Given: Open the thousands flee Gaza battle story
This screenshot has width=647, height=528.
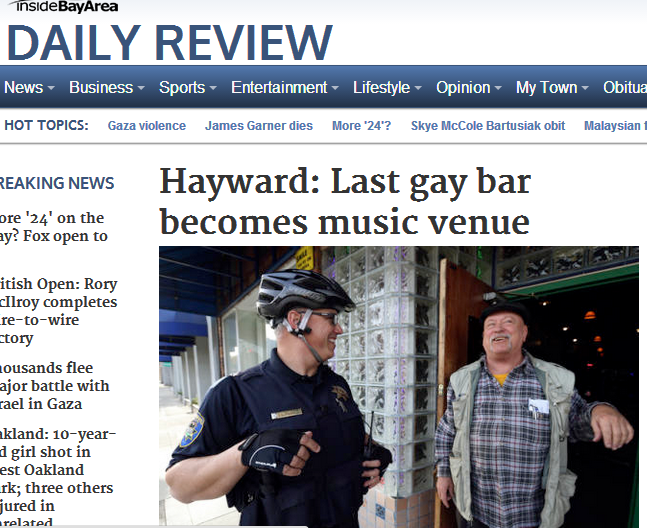Looking at the screenshot, I should 54,386.
